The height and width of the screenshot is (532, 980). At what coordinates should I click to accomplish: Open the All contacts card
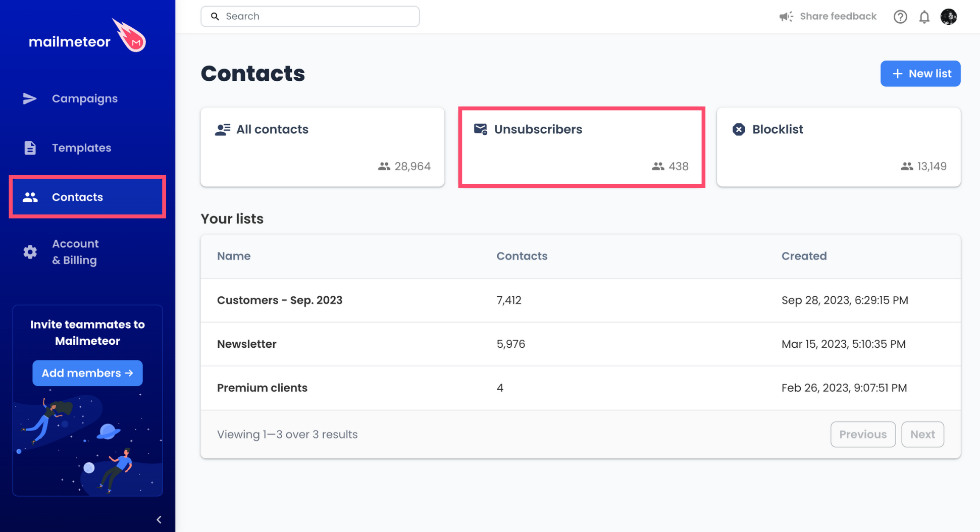323,147
